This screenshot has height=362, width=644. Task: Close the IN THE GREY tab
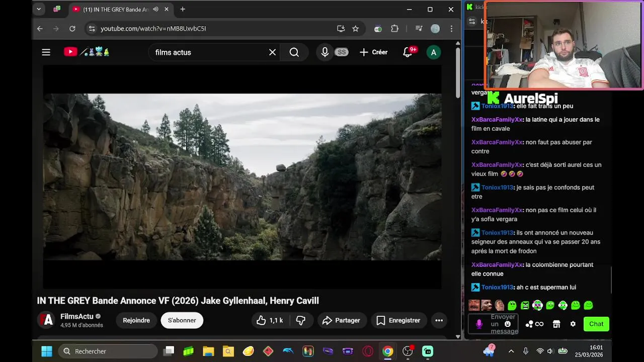pos(166,9)
